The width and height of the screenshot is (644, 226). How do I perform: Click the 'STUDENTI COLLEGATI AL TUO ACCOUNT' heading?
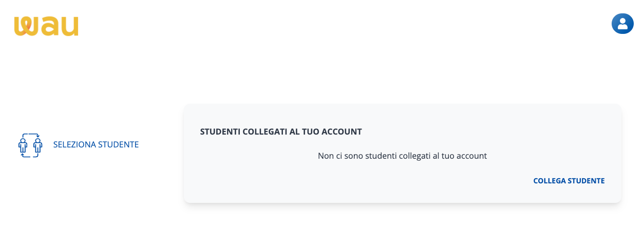click(281, 132)
